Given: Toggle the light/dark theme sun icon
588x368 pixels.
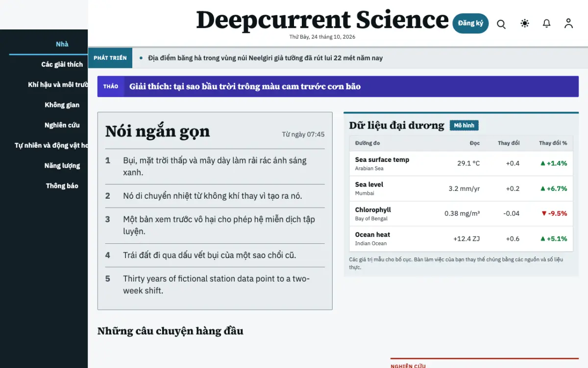Looking at the screenshot, I should (x=525, y=23).
